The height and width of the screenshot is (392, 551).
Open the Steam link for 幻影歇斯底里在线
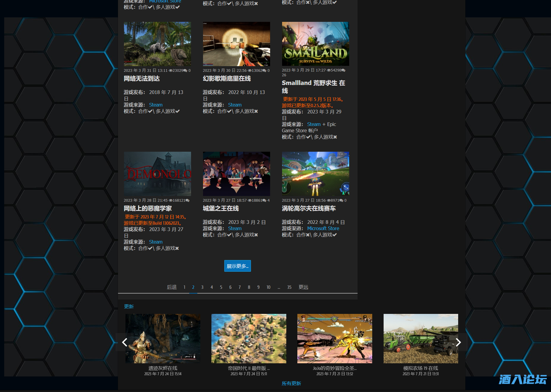pos(235,105)
